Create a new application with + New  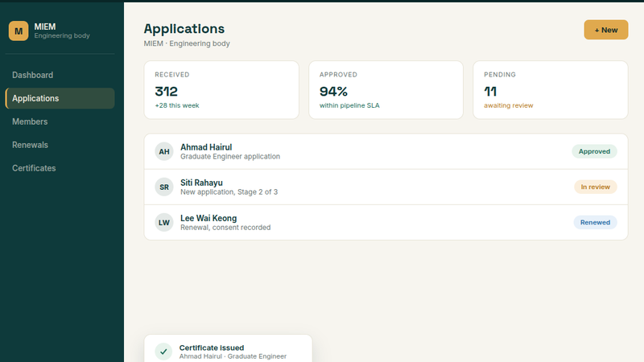click(x=606, y=30)
